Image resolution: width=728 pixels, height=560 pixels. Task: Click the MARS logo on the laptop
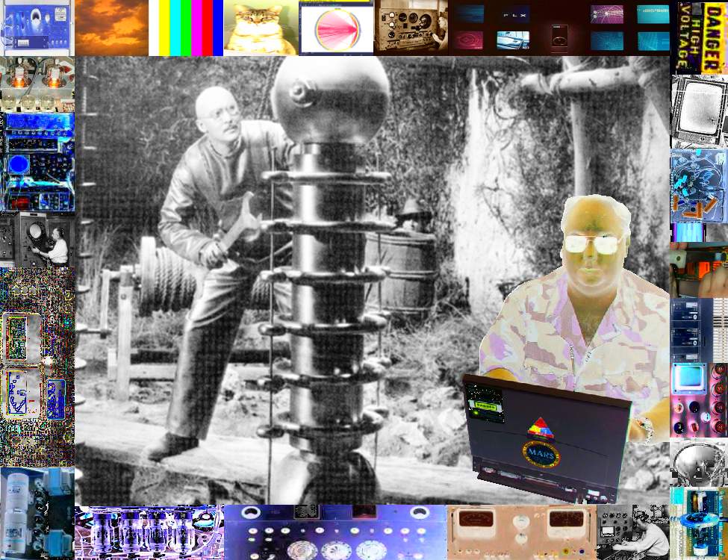point(541,455)
